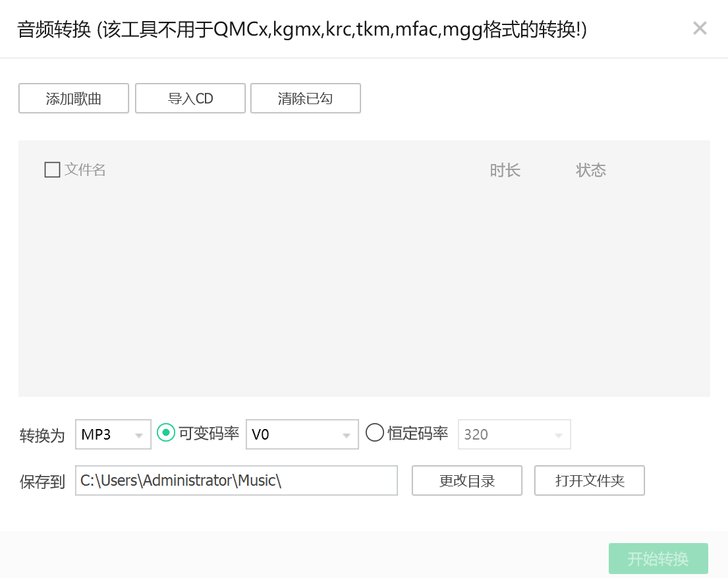The width and height of the screenshot is (728, 578).
Task: Close the 音频转换 dialog with the X
Action: tap(700, 28)
